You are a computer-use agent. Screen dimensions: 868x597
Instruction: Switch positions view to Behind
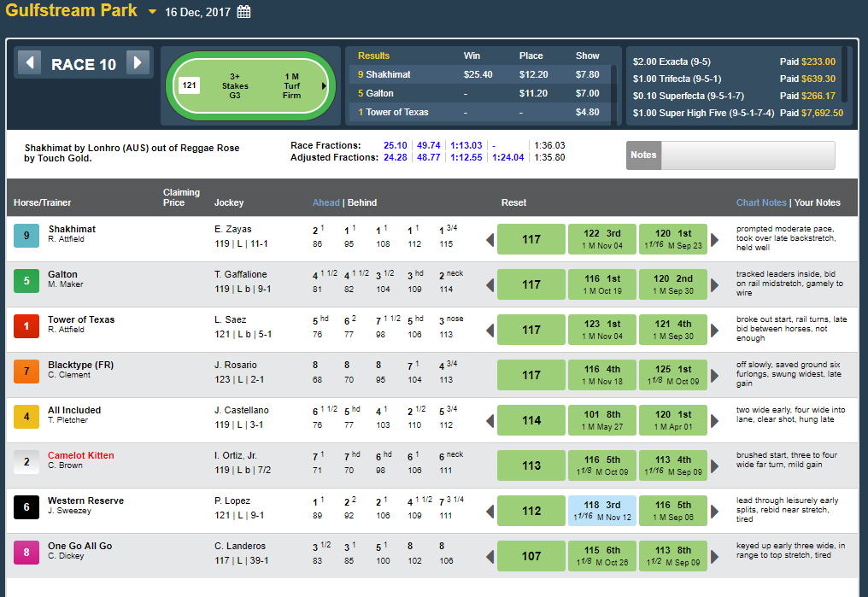(361, 203)
